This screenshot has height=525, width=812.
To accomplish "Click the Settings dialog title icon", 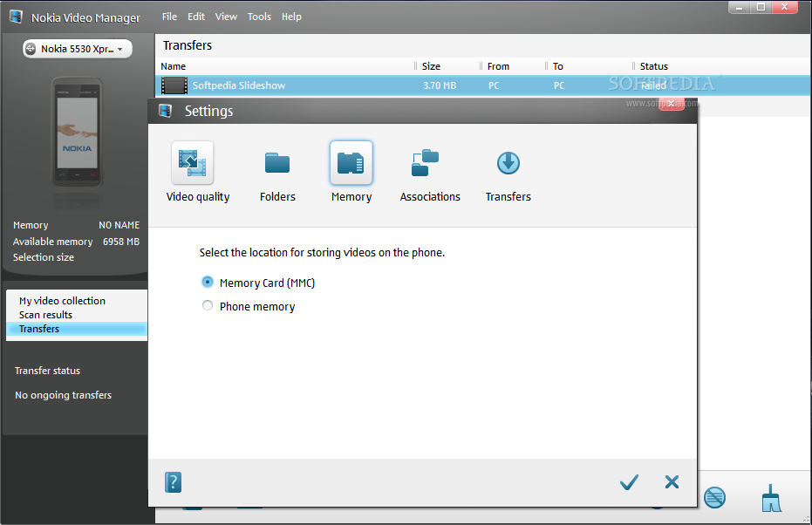I will click(165, 111).
